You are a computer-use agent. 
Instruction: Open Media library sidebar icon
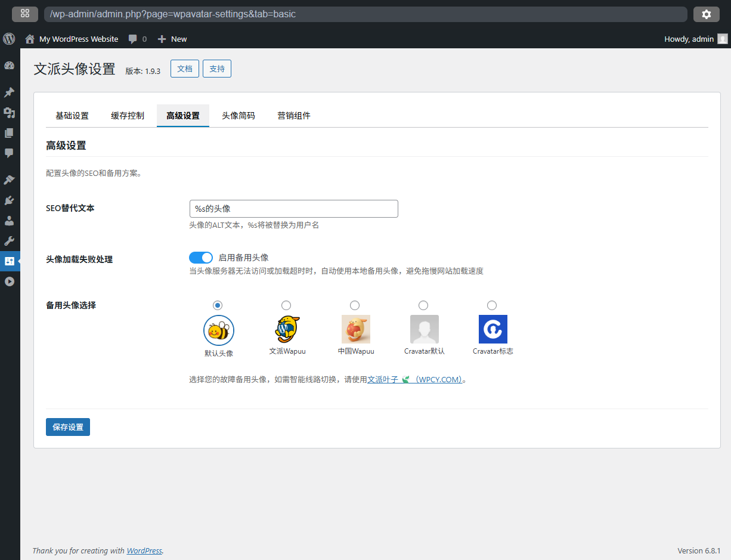[x=9, y=113]
